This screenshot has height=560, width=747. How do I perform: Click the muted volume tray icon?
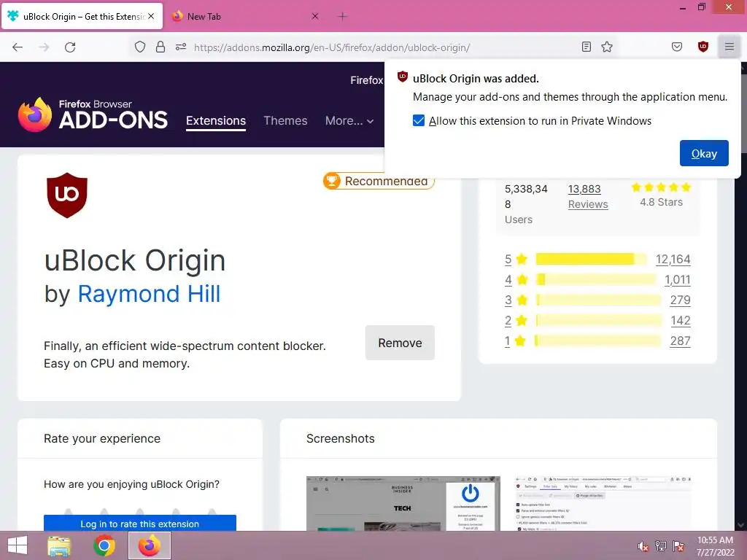pos(643,546)
